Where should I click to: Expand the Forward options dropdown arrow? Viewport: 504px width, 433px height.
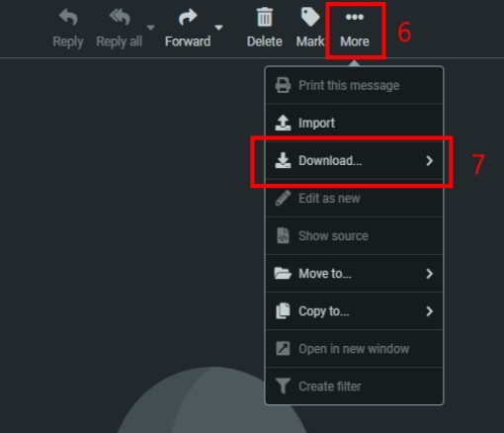[218, 28]
